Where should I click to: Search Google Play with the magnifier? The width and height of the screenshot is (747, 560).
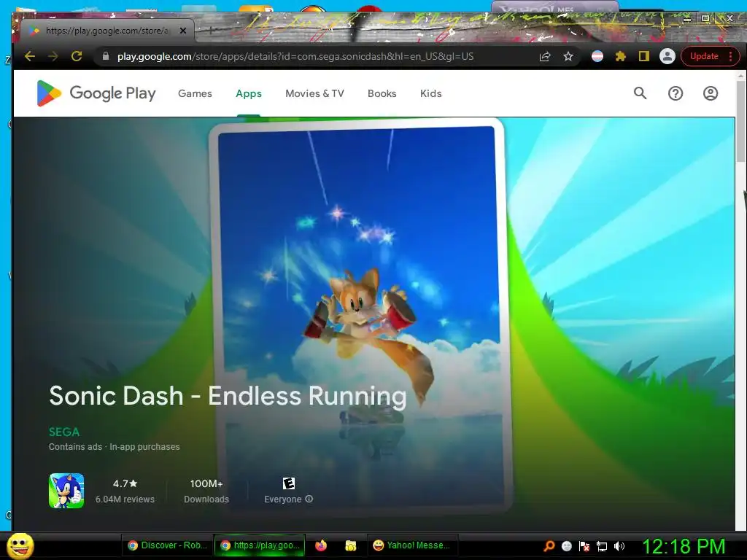pyautogui.click(x=640, y=93)
